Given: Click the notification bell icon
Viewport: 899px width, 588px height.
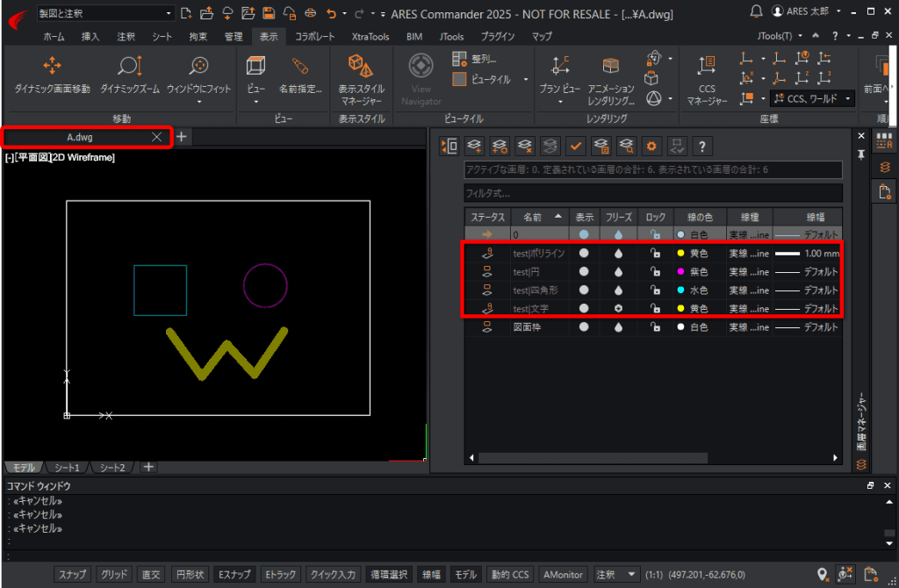Looking at the screenshot, I should (x=757, y=11).
